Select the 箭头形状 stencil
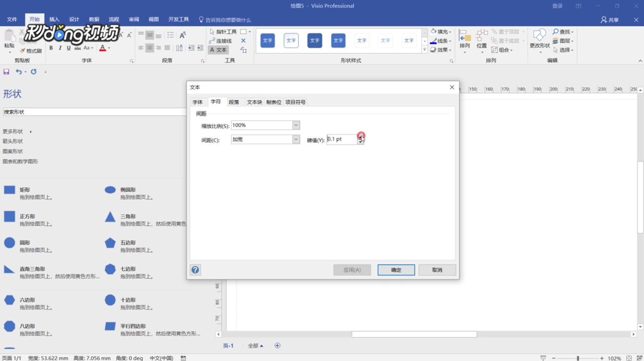The height and width of the screenshot is (361, 644). (13, 141)
